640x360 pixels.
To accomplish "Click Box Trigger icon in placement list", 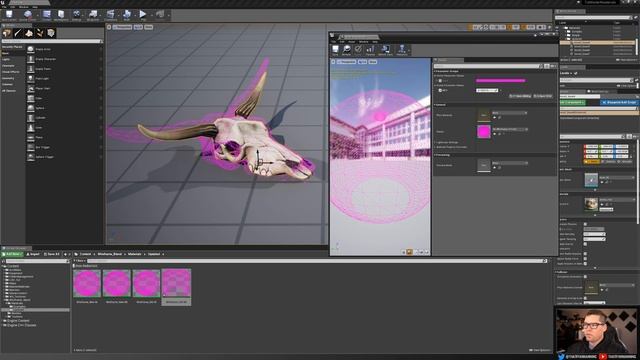I will click(31, 147).
